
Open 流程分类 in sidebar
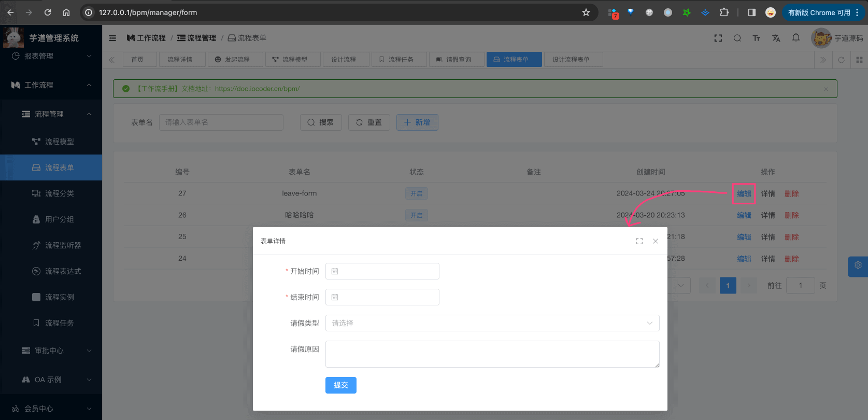point(51,193)
